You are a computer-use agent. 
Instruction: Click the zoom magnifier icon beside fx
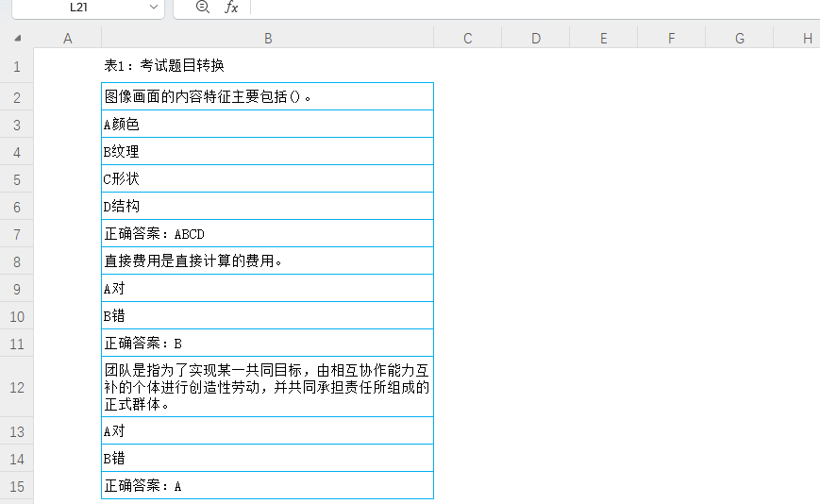[x=202, y=7]
